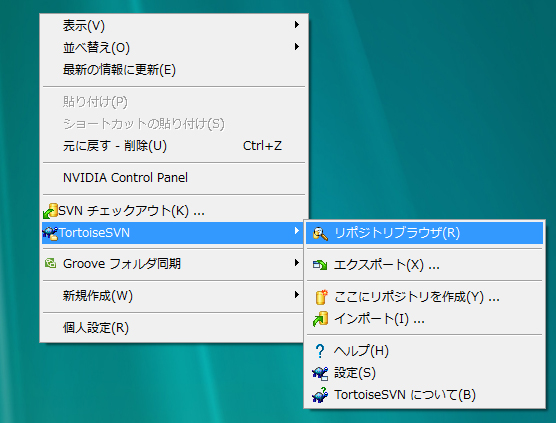Click the blue question mark help icon

point(320,351)
